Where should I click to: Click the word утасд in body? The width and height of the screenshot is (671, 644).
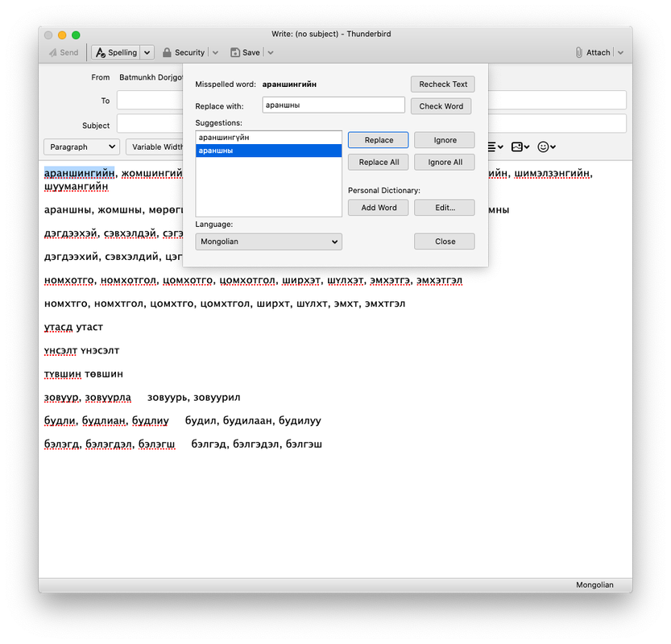(59, 327)
